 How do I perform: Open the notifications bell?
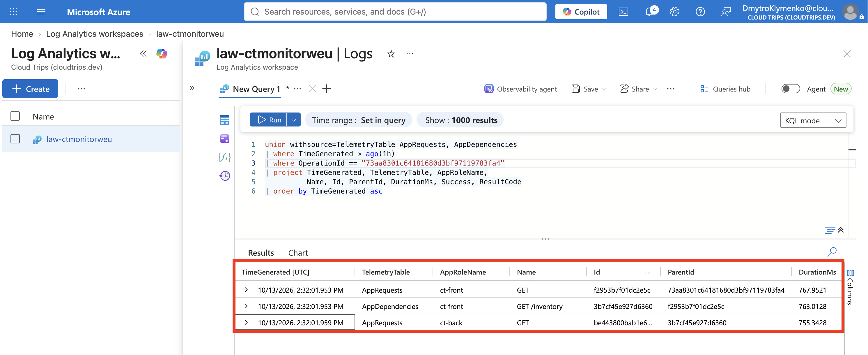pyautogui.click(x=649, y=12)
